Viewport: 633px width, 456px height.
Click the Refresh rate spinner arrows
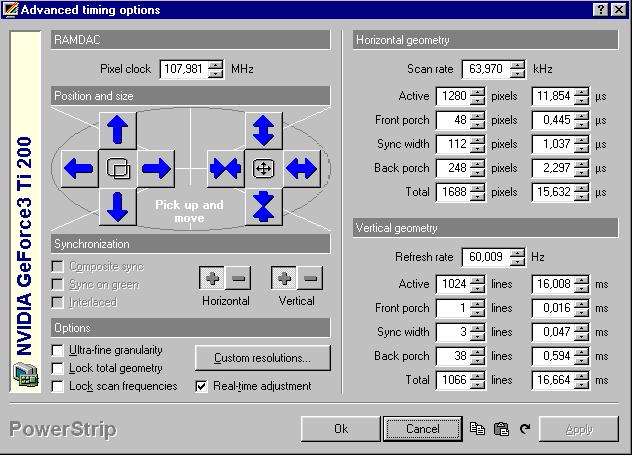click(517, 257)
